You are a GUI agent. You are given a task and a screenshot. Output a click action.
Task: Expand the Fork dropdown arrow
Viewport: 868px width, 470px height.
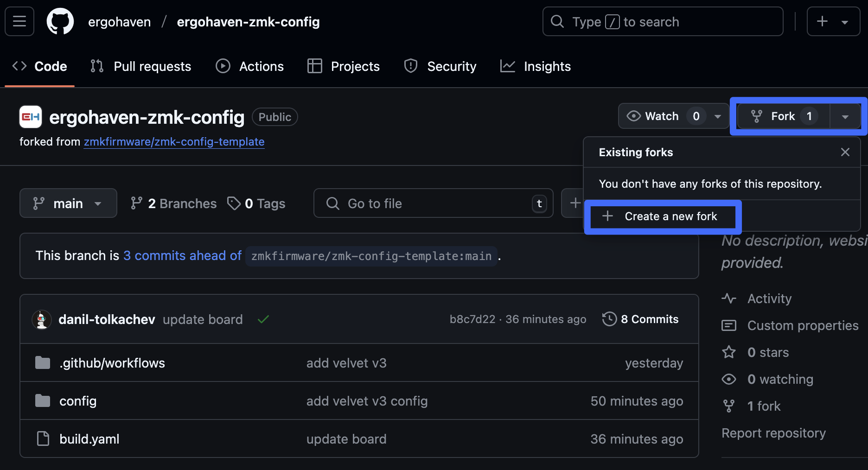(845, 116)
